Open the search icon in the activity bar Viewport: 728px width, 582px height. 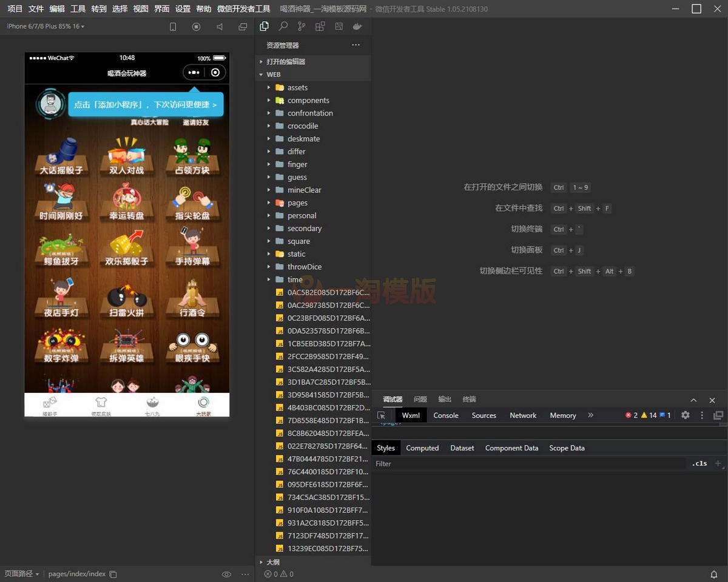click(x=283, y=27)
